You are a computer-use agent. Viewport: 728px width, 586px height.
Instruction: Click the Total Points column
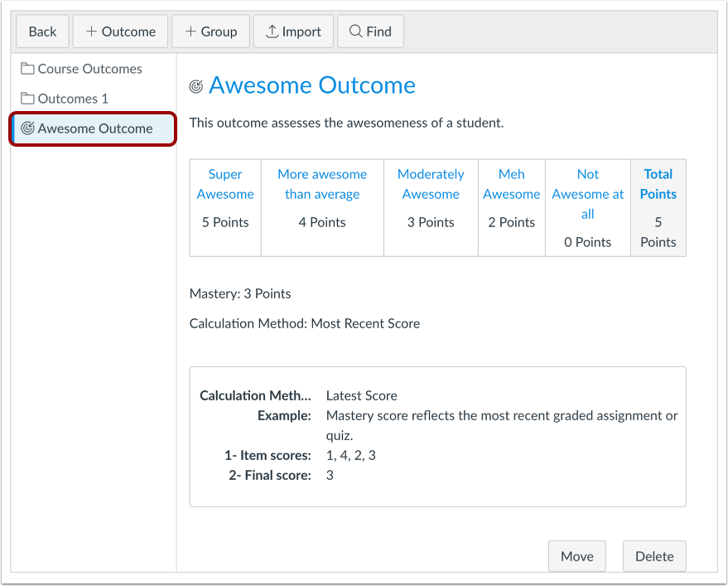[x=658, y=208]
